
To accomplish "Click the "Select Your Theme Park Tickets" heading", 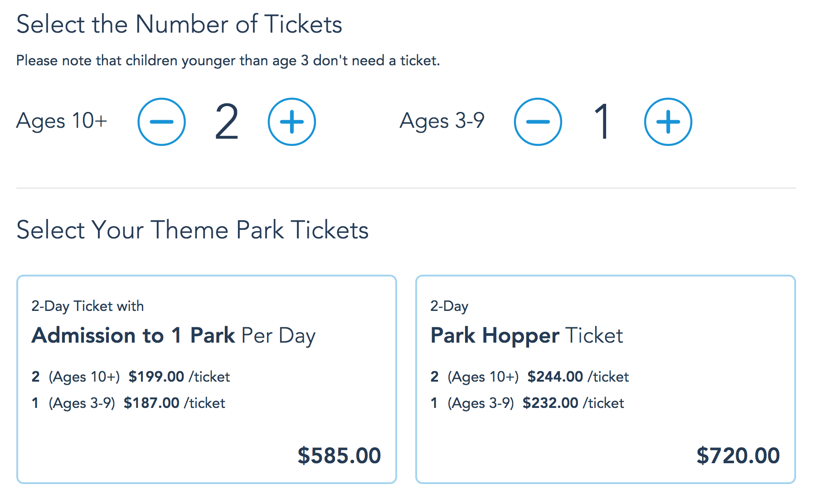I will pyautogui.click(x=192, y=230).
